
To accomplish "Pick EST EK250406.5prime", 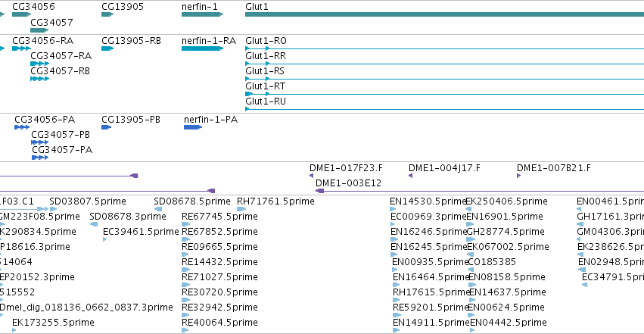I will click(x=506, y=201).
